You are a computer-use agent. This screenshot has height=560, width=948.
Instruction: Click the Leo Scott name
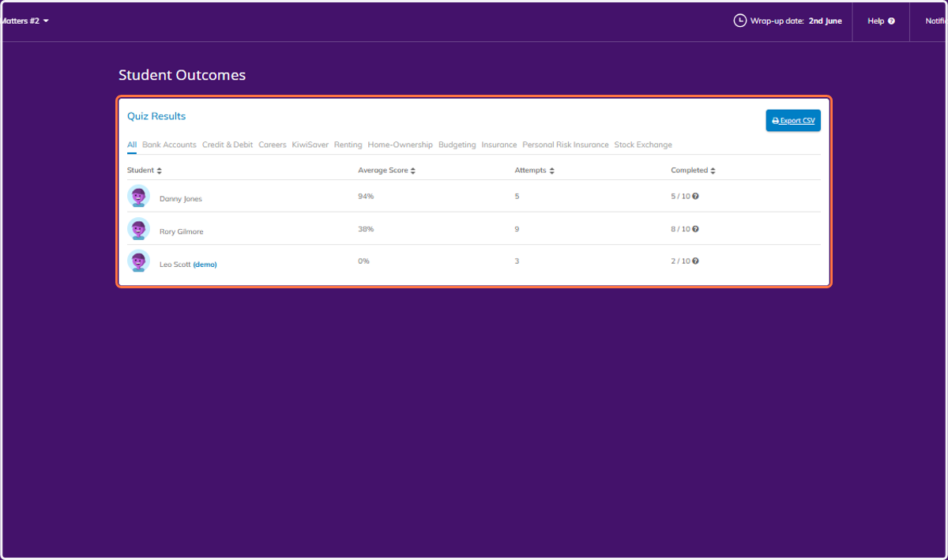[x=175, y=265]
